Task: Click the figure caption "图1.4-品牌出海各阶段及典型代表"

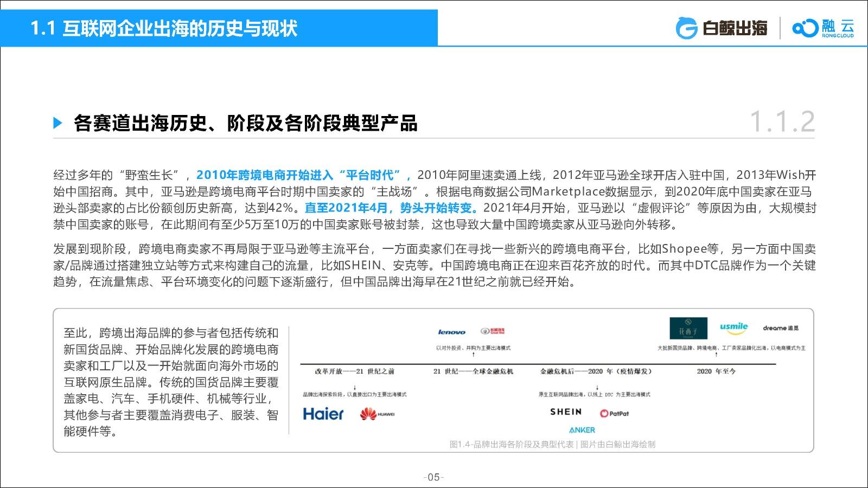Action: pos(512,445)
